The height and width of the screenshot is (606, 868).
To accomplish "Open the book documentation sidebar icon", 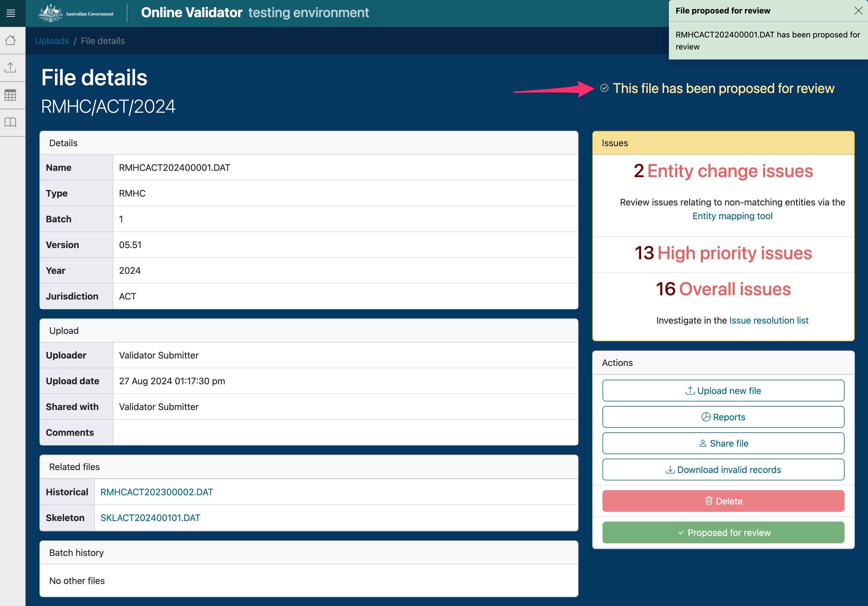I will (x=11, y=122).
